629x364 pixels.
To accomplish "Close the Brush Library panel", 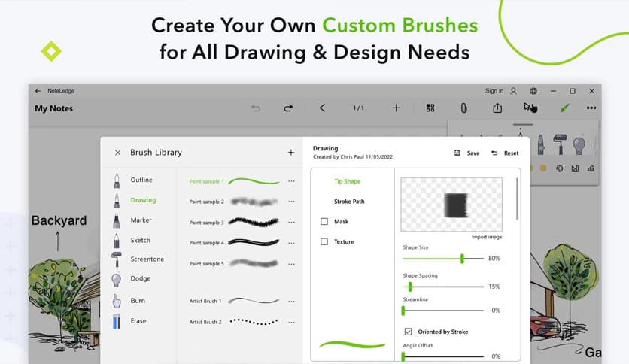I will [117, 153].
